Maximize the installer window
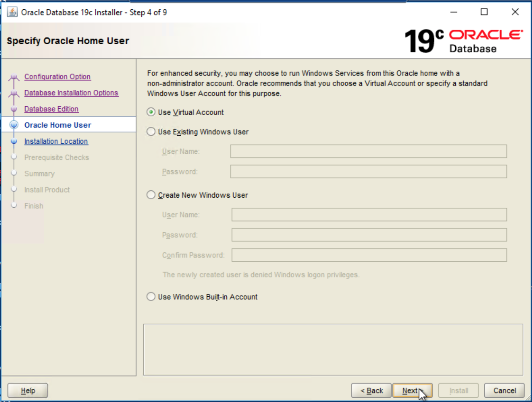This screenshot has height=402, width=532. click(484, 12)
